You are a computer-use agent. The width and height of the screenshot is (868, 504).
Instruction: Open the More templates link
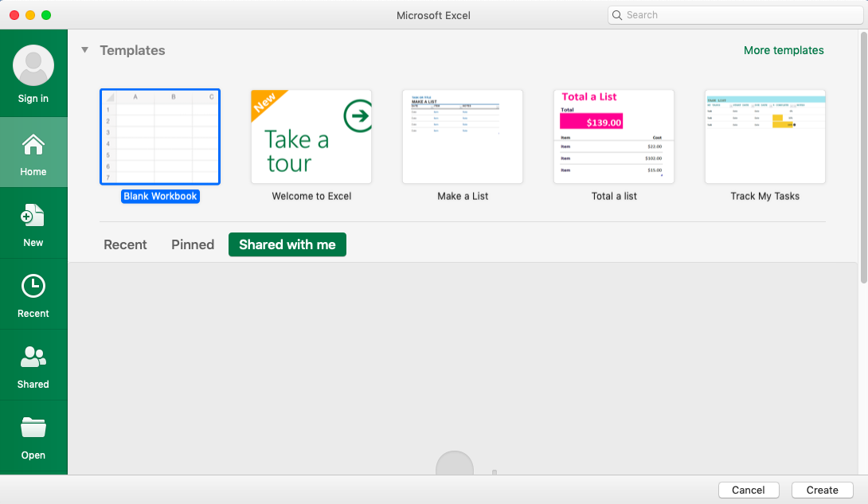coord(784,50)
